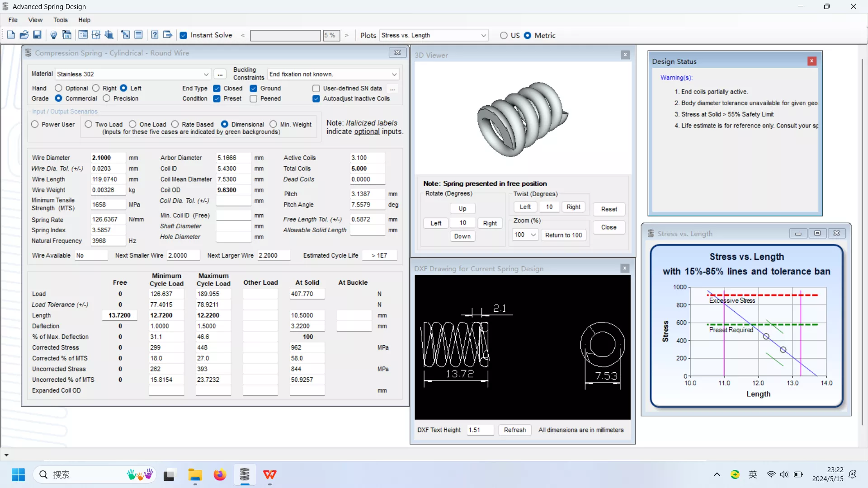Click Reset in the 3D Viewer
Viewport: 868px width, 488px height.
[609, 209]
